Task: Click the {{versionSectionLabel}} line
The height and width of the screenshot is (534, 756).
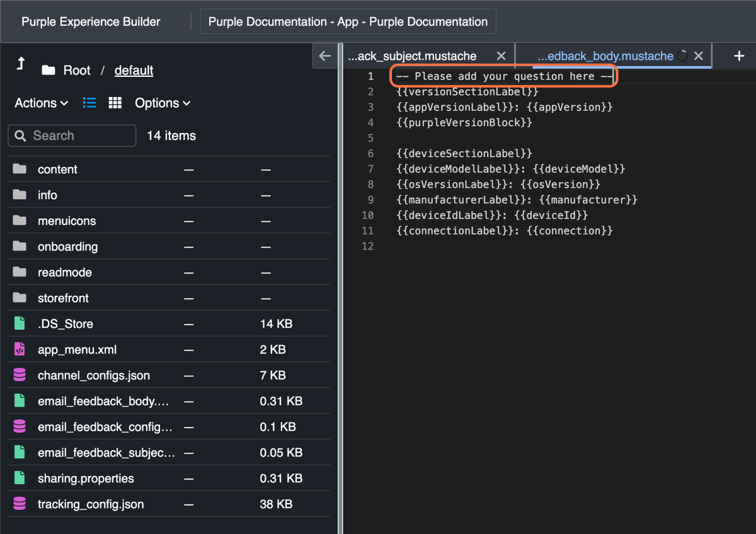Action: tap(467, 92)
